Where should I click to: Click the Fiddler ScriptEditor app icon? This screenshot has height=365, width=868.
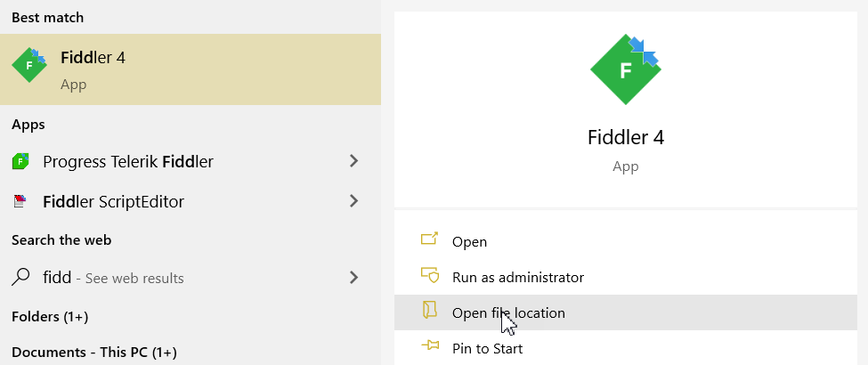coord(20,202)
